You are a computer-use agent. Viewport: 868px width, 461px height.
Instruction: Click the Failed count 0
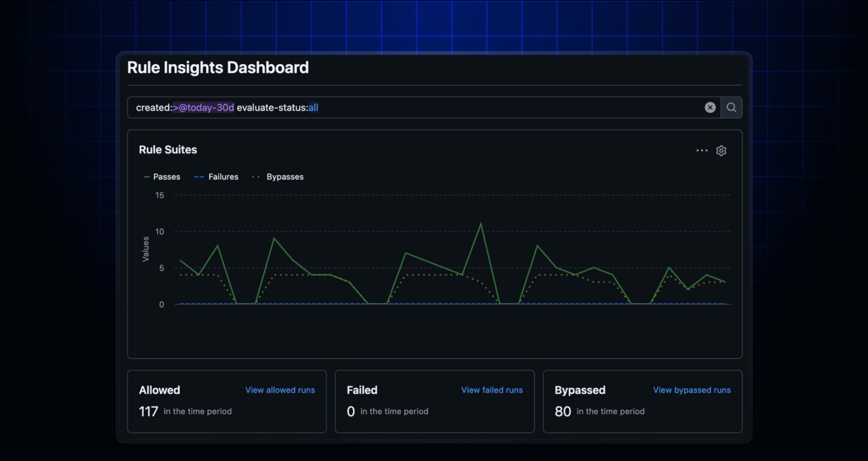[351, 411]
